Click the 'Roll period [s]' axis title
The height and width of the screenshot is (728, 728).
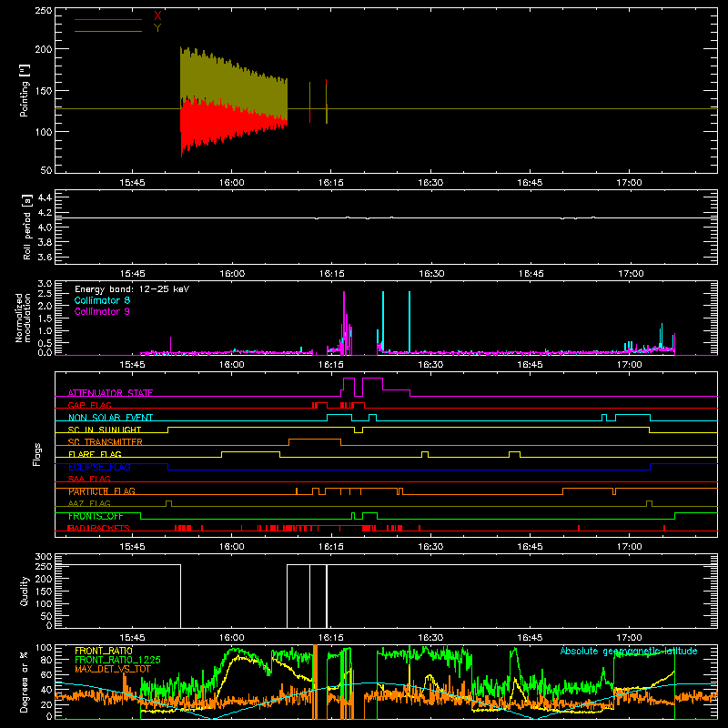pyautogui.click(x=27, y=227)
